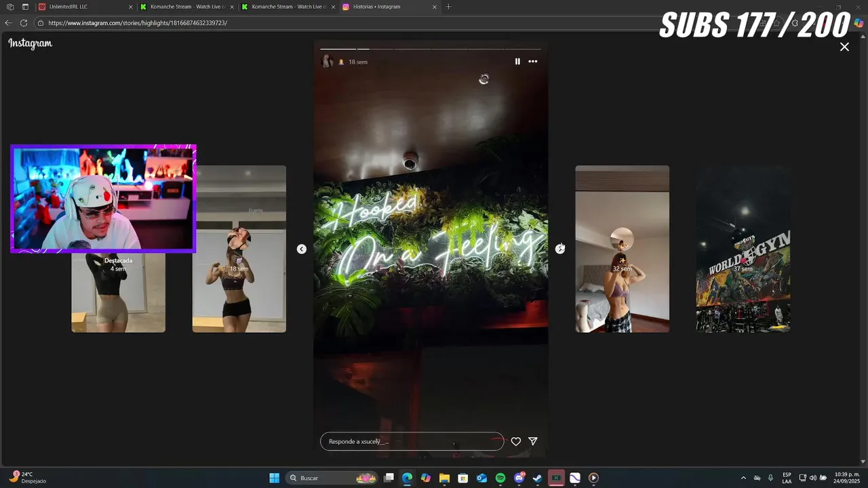Open Discord from the taskbar

click(x=519, y=478)
